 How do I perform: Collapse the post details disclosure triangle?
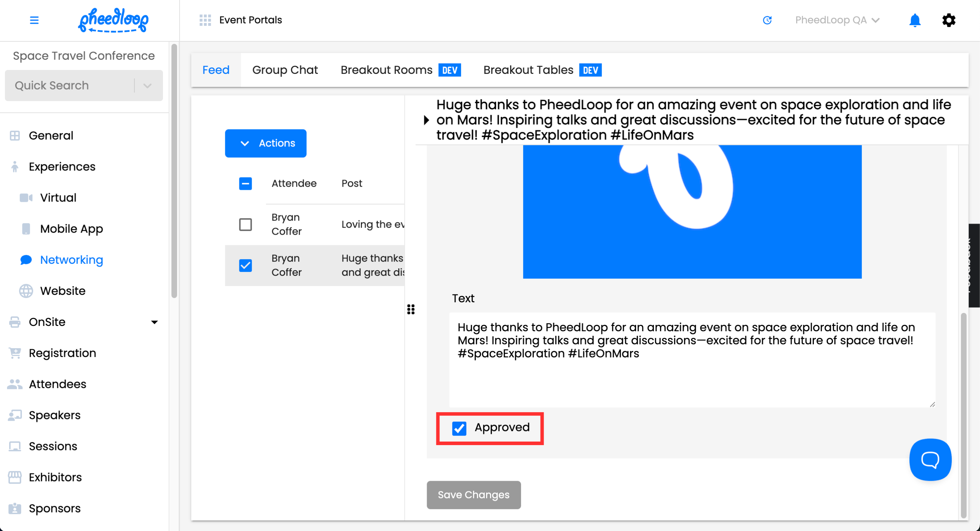(426, 120)
